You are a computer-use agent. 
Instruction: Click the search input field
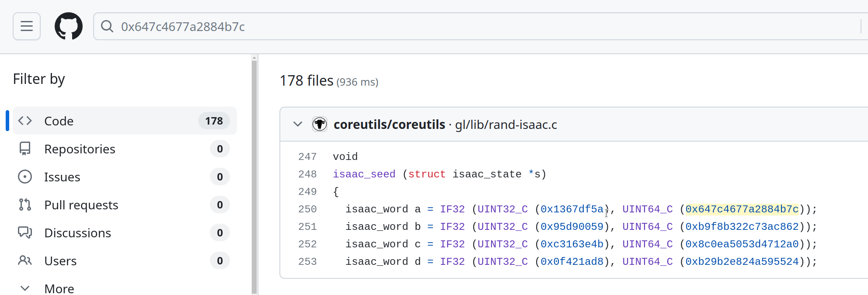click(481, 27)
